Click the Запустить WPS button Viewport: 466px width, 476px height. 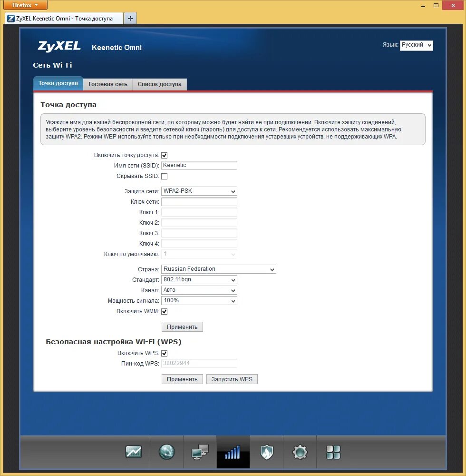tap(232, 379)
